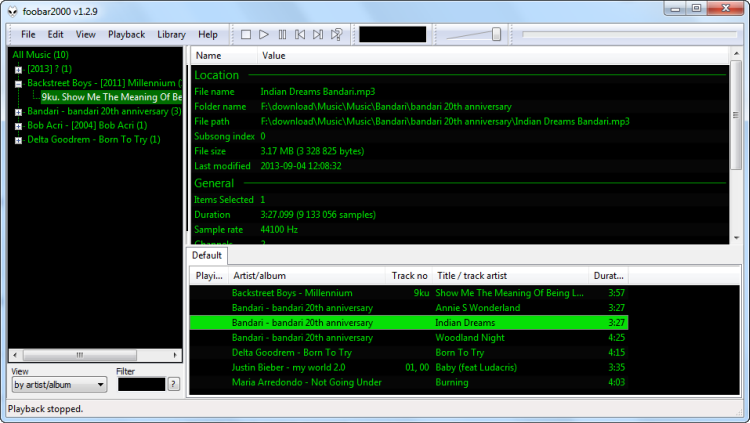Select the Burning track by Maria Arredondo

[409, 382]
